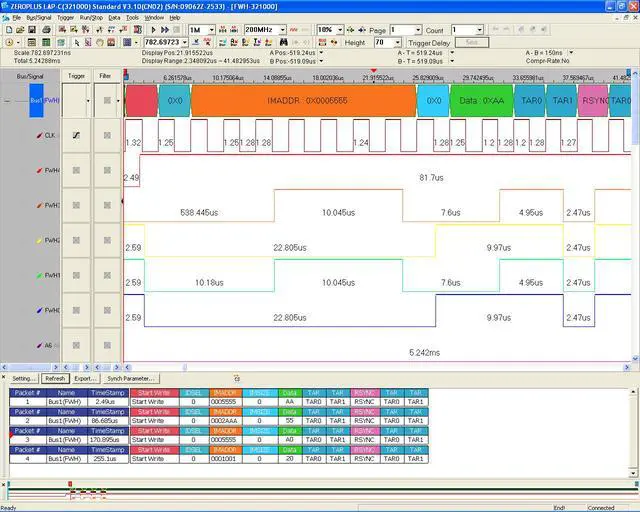Expand the Height value dropdown

coord(395,42)
